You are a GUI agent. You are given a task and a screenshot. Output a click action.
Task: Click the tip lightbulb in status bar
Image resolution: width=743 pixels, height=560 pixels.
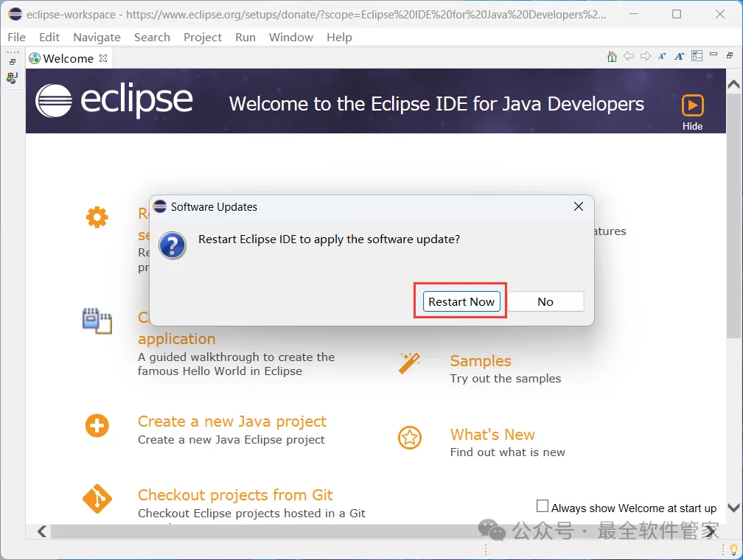click(733, 550)
